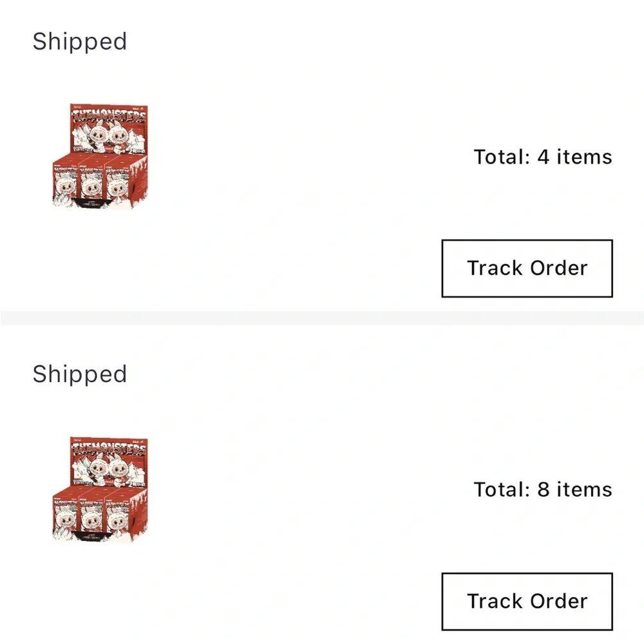The width and height of the screenshot is (644, 644).
Task: Select the "Total: 8 items" text
Action: pos(542,489)
